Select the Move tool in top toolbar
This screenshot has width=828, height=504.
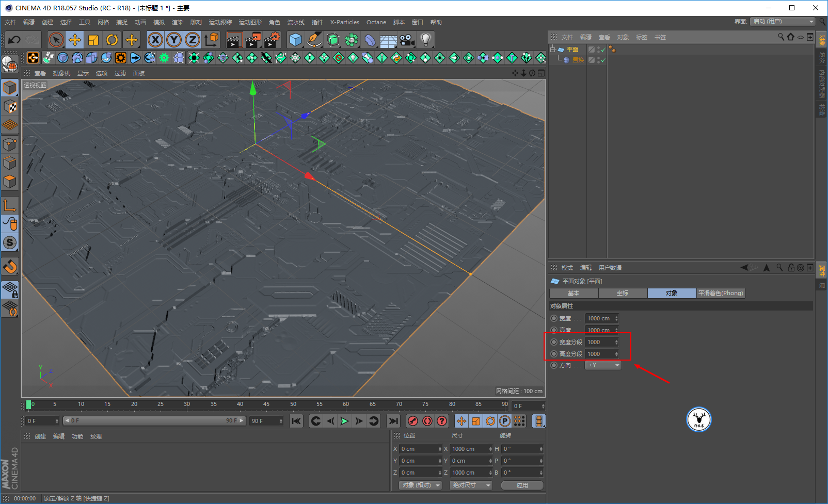click(75, 40)
